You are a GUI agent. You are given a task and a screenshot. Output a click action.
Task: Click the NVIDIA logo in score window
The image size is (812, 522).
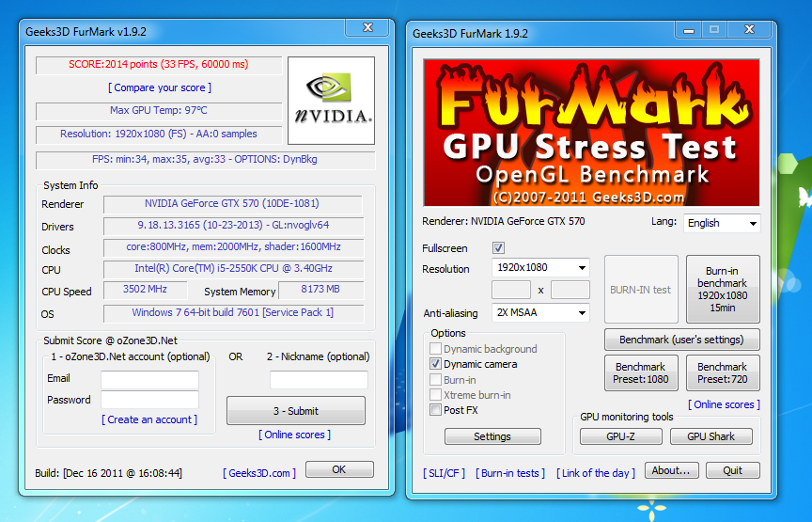coord(331,101)
